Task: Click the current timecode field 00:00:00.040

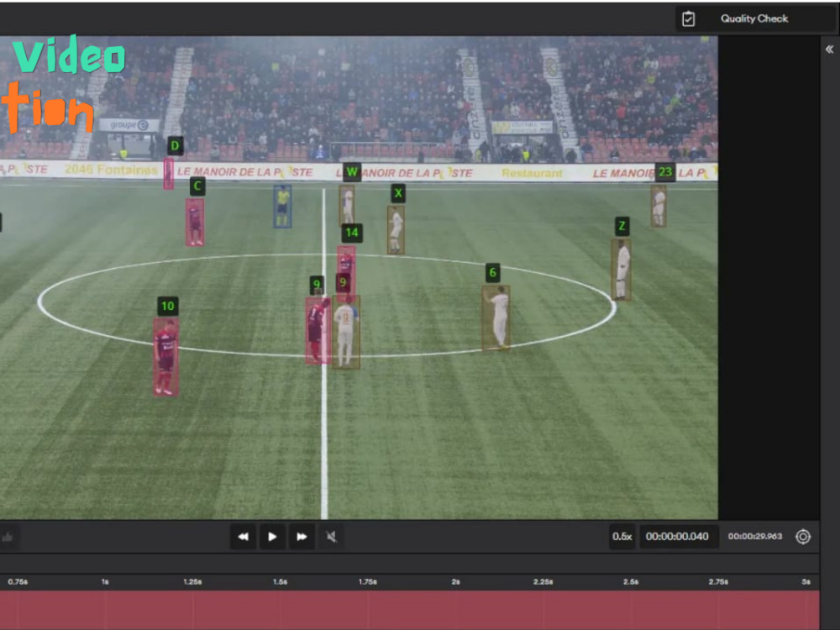Action: [677, 536]
